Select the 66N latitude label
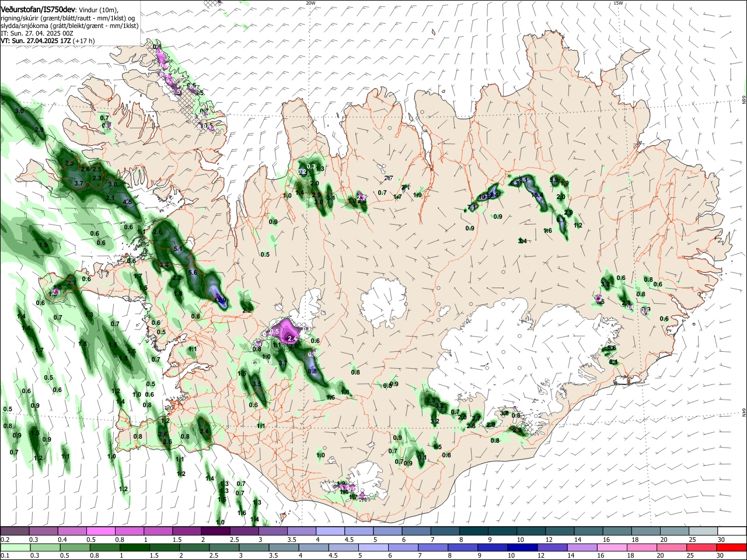Image resolution: width=747 pixels, height=560 pixels. pyautogui.click(x=743, y=100)
